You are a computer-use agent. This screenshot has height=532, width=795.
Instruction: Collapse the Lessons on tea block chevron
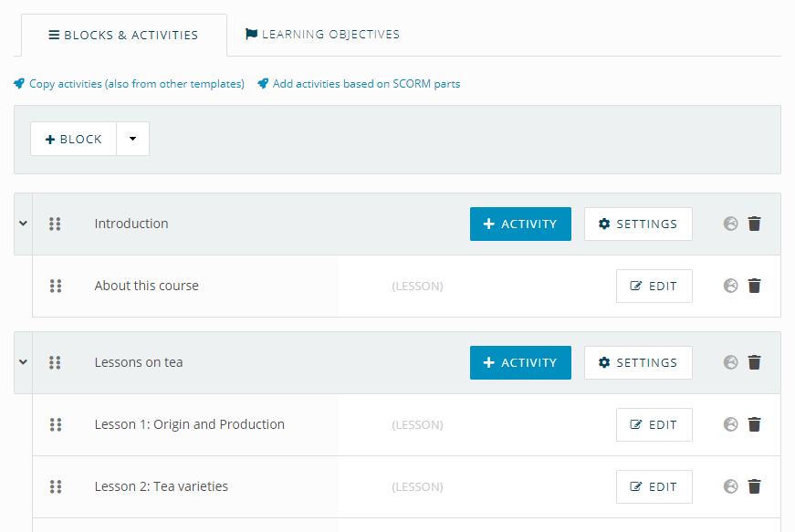click(23, 361)
